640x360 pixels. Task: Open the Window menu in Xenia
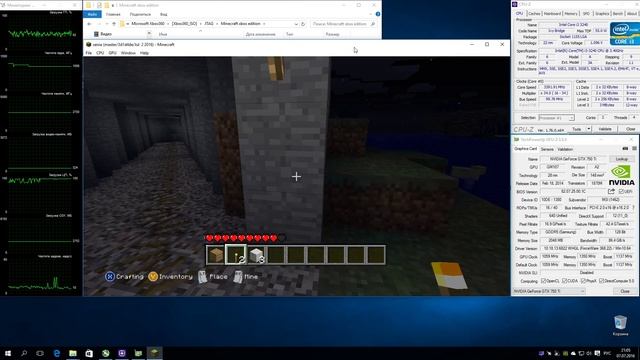128,53
